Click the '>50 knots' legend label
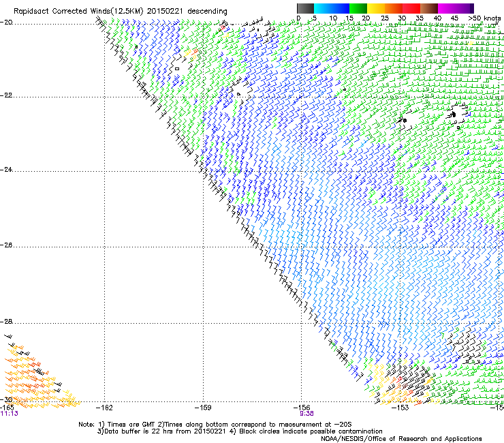This screenshot has height=443, width=504. tap(484, 18)
